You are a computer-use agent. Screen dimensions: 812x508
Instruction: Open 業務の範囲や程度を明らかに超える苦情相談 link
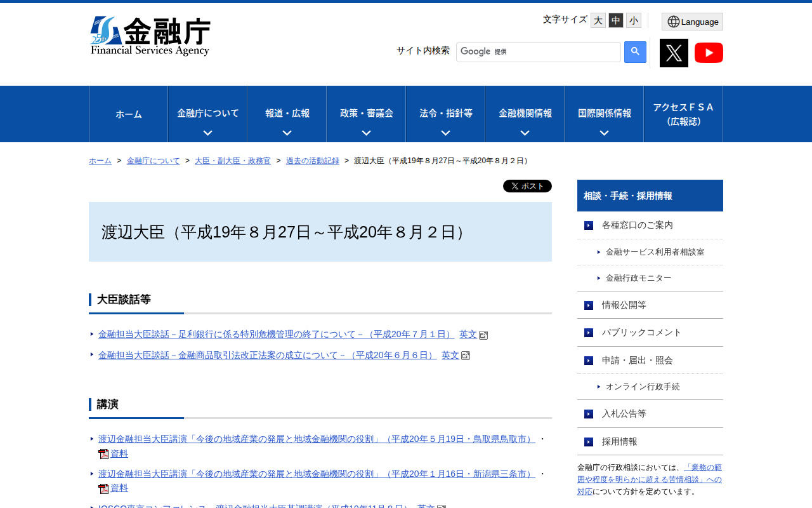coord(650,479)
